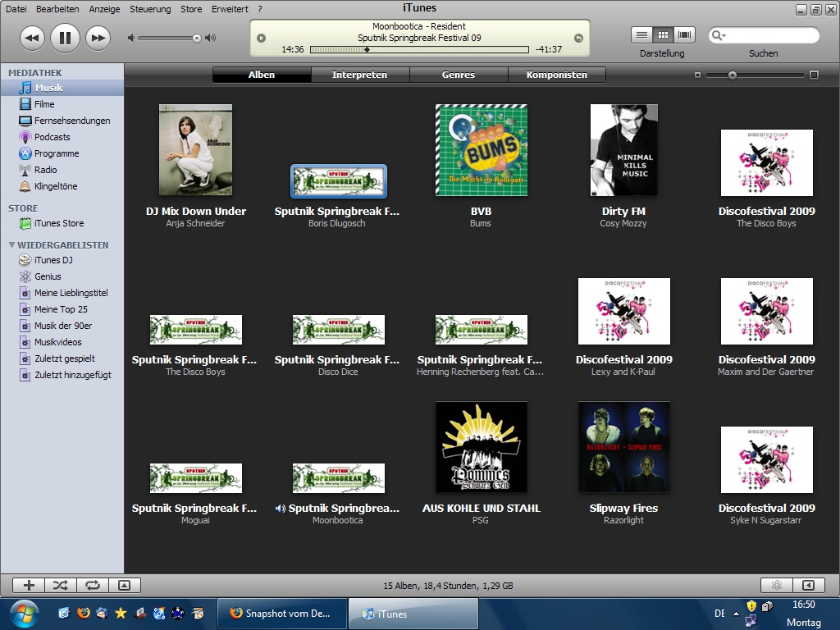Go back to the previous track
Screen dimensions: 840x630
point(32,38)
